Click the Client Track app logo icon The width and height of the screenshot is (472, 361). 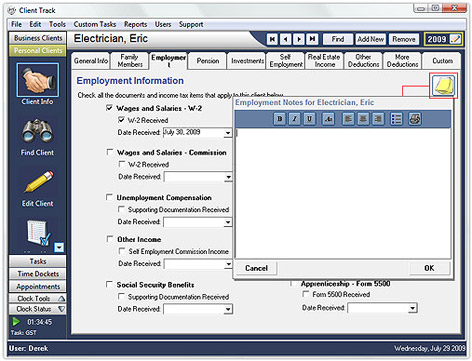point(12,11)
